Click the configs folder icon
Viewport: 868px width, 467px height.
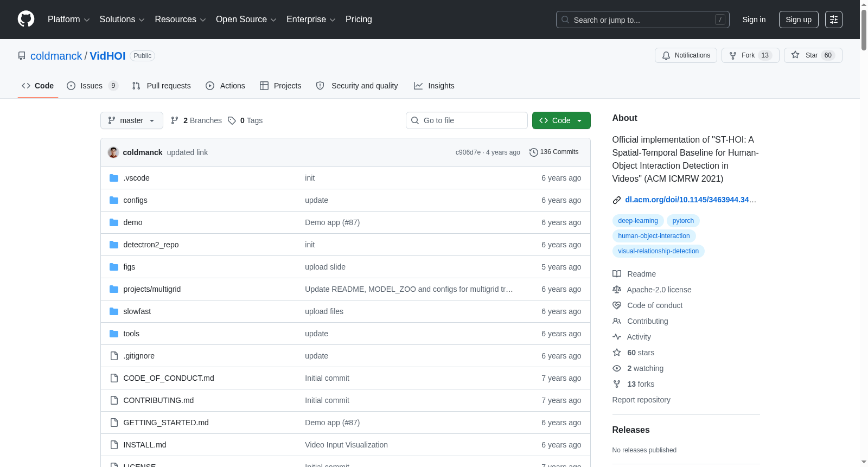[114, 200]
